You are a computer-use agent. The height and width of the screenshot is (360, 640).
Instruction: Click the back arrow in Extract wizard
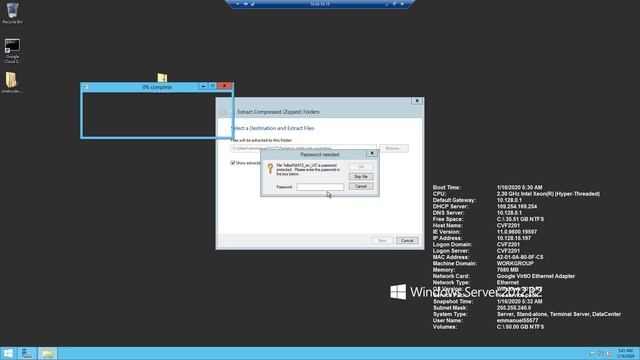pyautogui.click(x=223, y=112)
